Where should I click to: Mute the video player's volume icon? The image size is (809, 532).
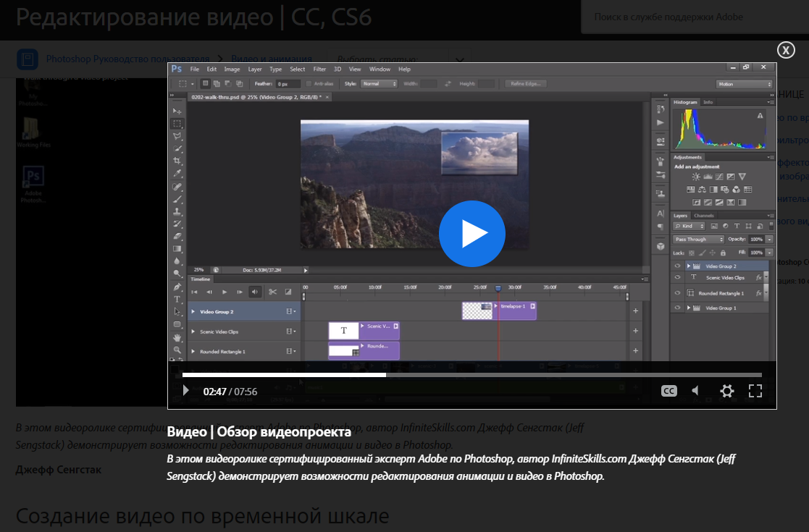coord(695,391)
